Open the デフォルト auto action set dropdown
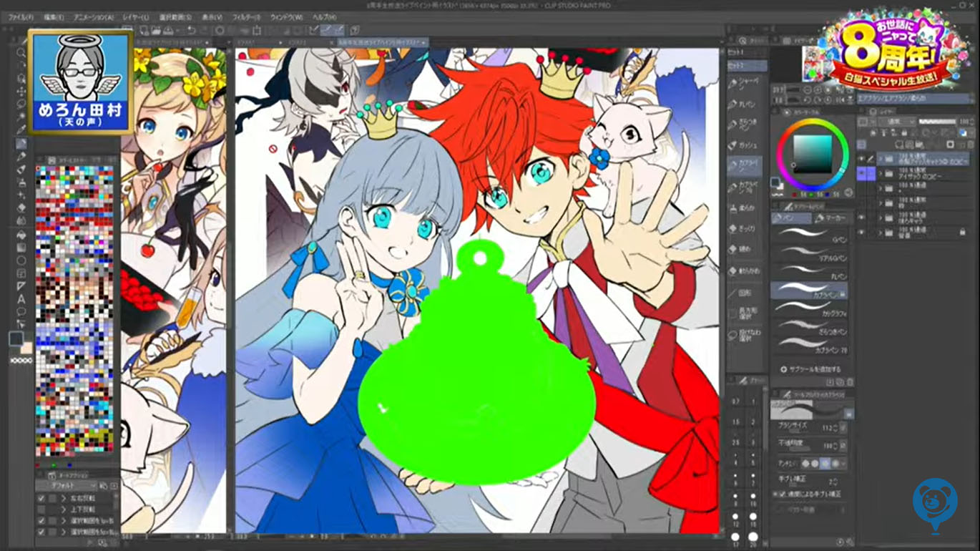This screenshot has width=980, height=551. tap(67, 485)
